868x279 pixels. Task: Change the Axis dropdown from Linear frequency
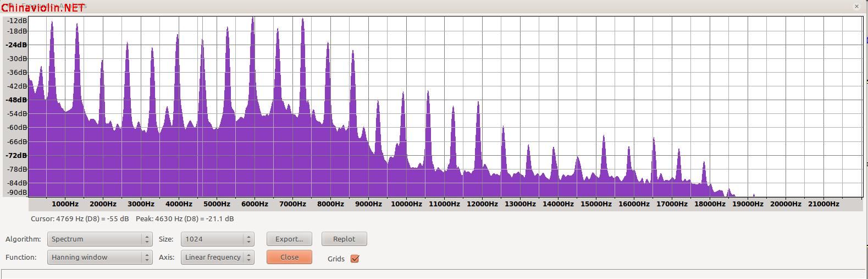click(x=217, y=257)
